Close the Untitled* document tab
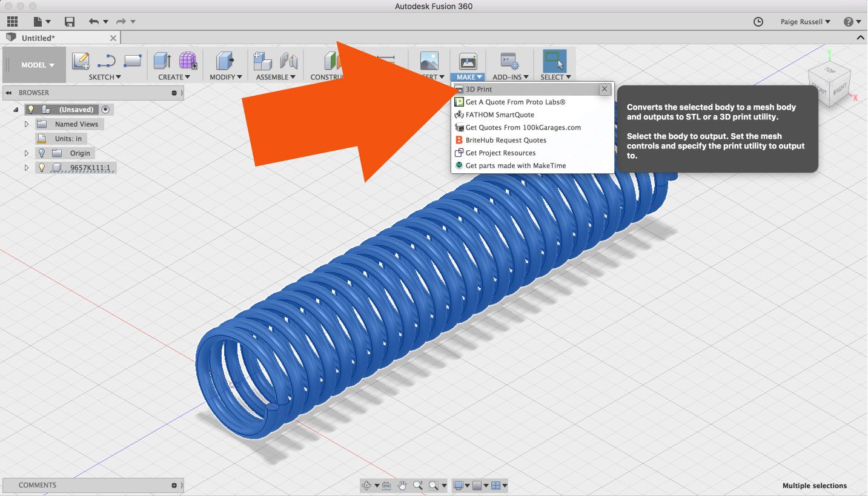 point(113,38)
